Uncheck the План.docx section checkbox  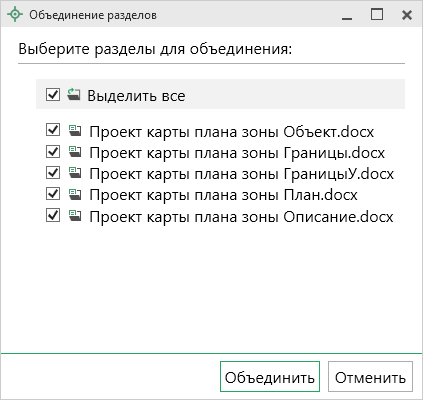53,194
